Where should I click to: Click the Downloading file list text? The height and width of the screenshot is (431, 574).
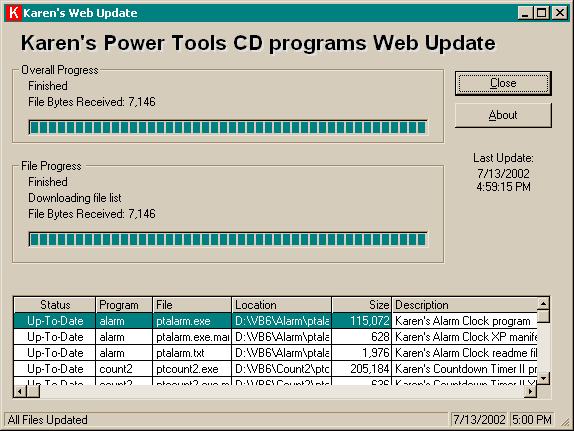75,198
